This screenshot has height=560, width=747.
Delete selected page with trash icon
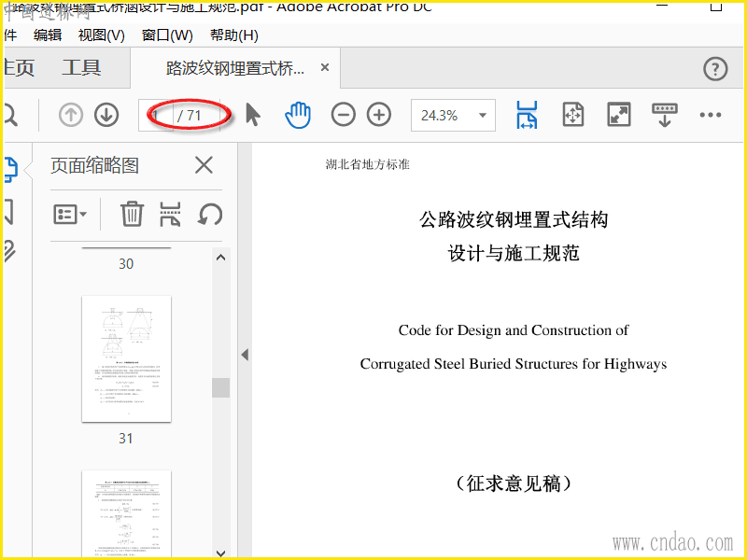[132, 214]
